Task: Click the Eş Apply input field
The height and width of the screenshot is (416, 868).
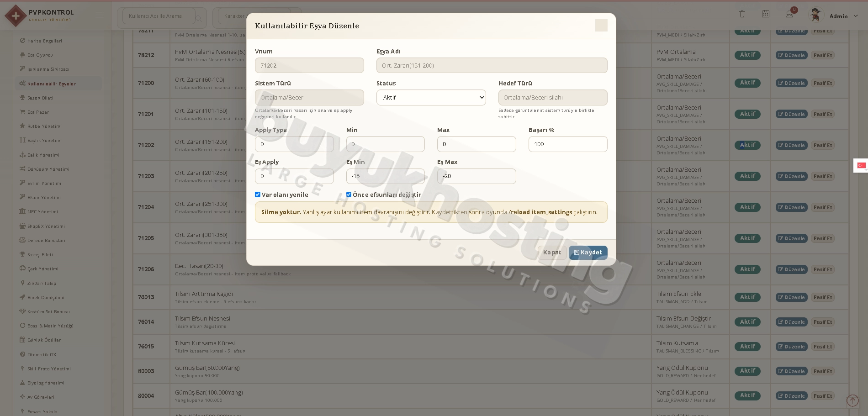Action: point(294,176)
